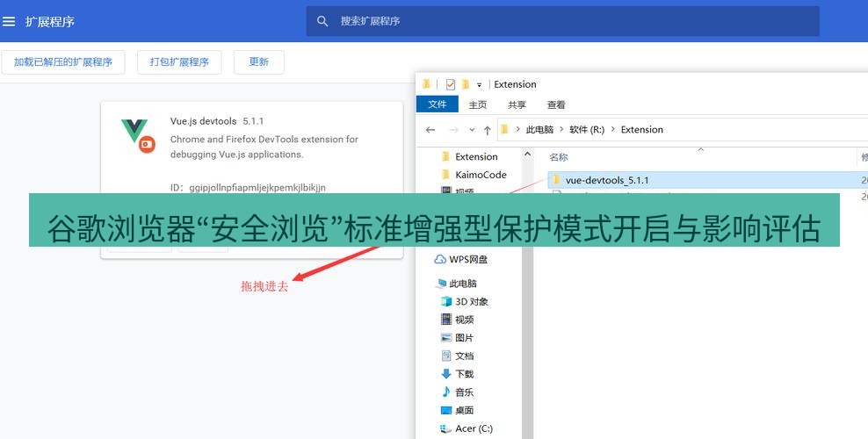Image resolution: width=868 pixels, height=439 pixels.
Task: Open the 查看 ribbon tab
Action: click(x=556, y=104)
